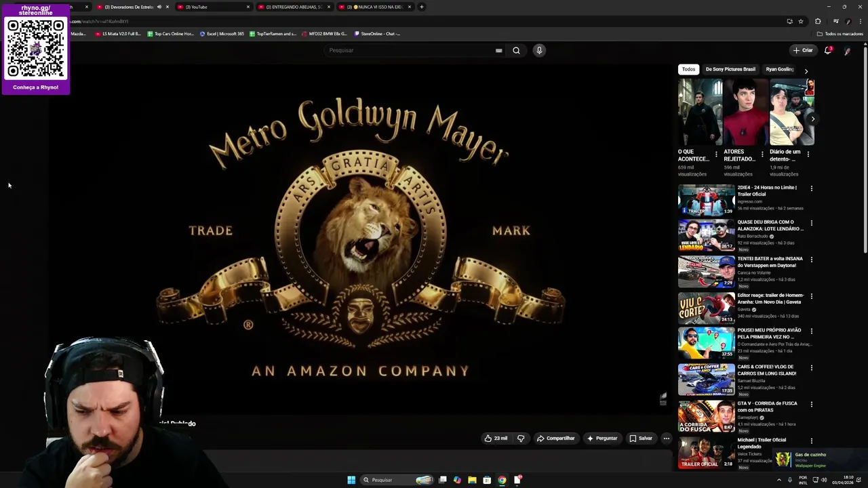Open the Chrome media controls icon
This screenshot has width=868, height=488.
pos(835,21)
